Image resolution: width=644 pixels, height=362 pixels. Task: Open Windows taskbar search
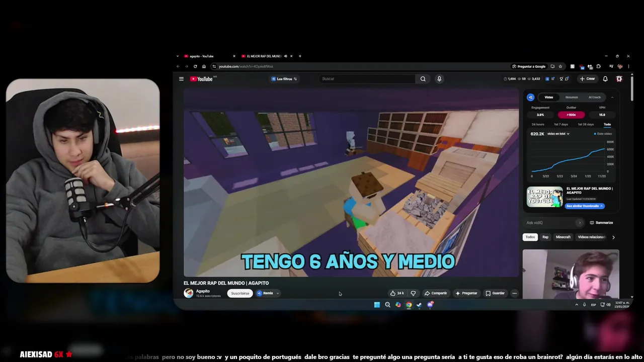[387, 305]
